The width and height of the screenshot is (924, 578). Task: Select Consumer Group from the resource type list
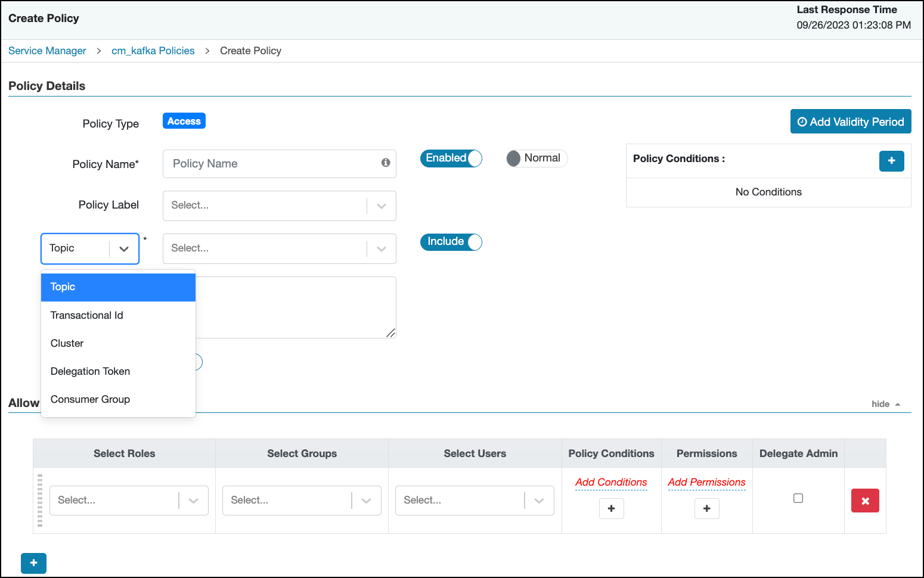90,399
